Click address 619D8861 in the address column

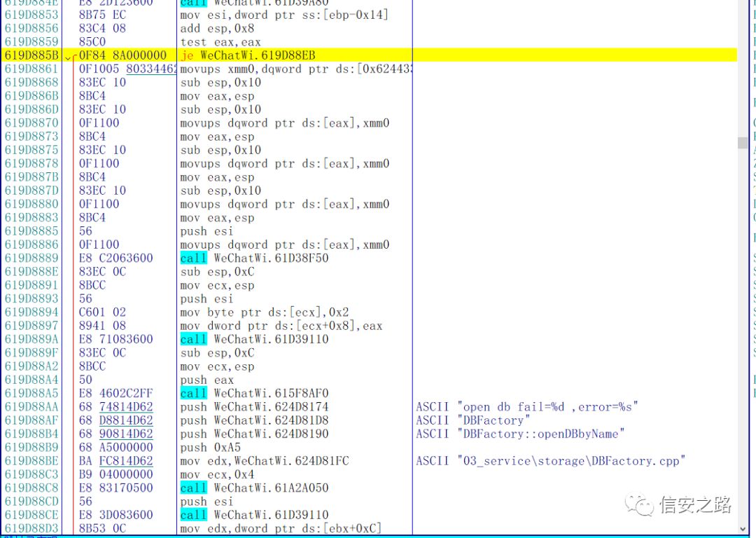click(x=31, y=69)
